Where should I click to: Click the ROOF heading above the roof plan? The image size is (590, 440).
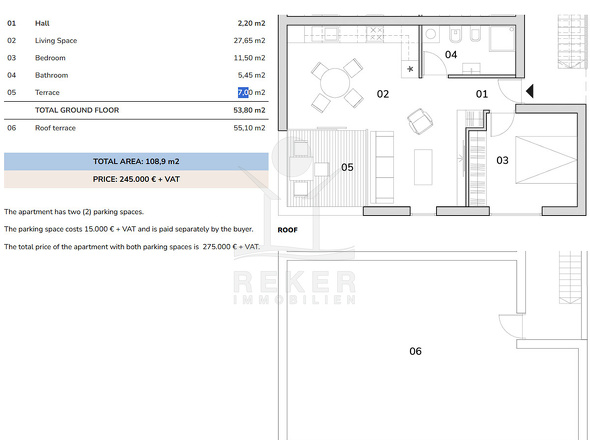click(287, 230)
